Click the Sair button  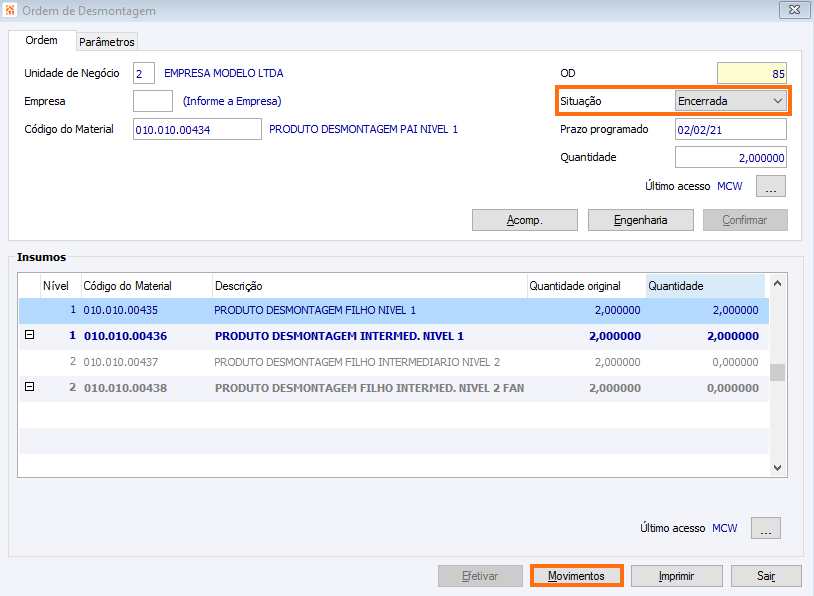tap(766, 576)
